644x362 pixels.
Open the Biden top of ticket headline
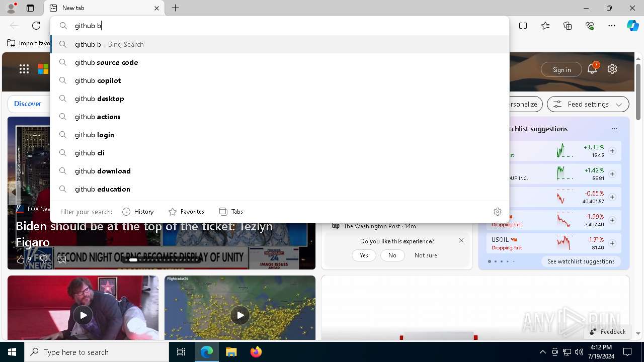coord(144,234)
